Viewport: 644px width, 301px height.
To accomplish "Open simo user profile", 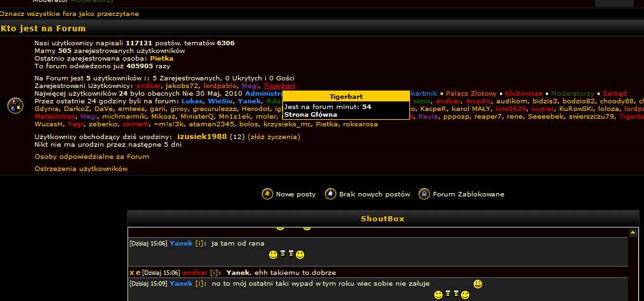I will [422, 101].
